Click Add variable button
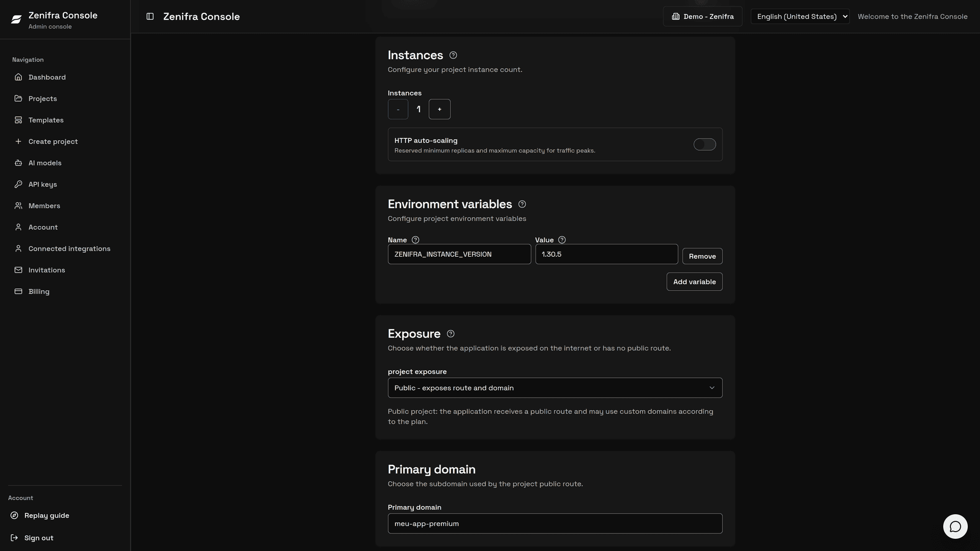The image size is (980, 551). pyautogui.click(x=694, y=282)
